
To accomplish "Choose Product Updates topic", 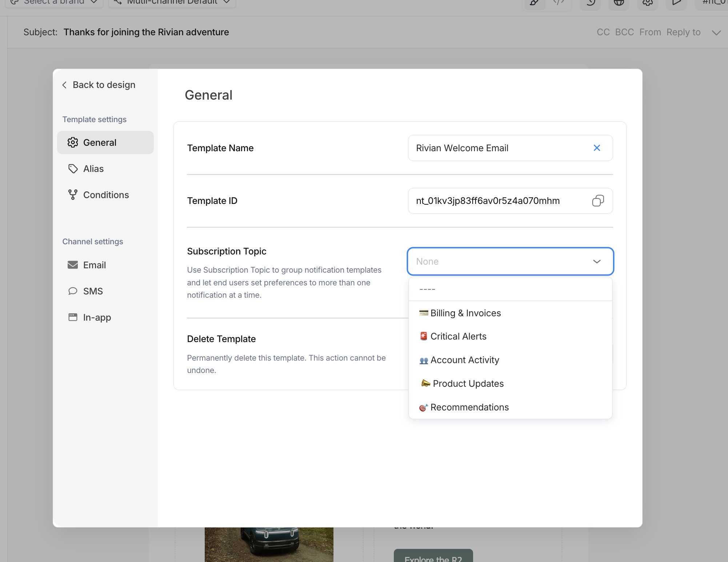I will point(511,384).
